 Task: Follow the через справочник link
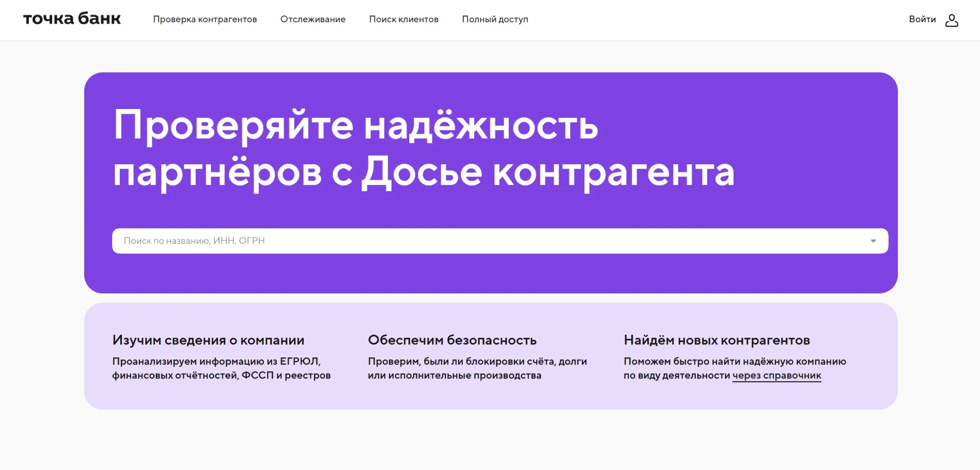[776, 375]
